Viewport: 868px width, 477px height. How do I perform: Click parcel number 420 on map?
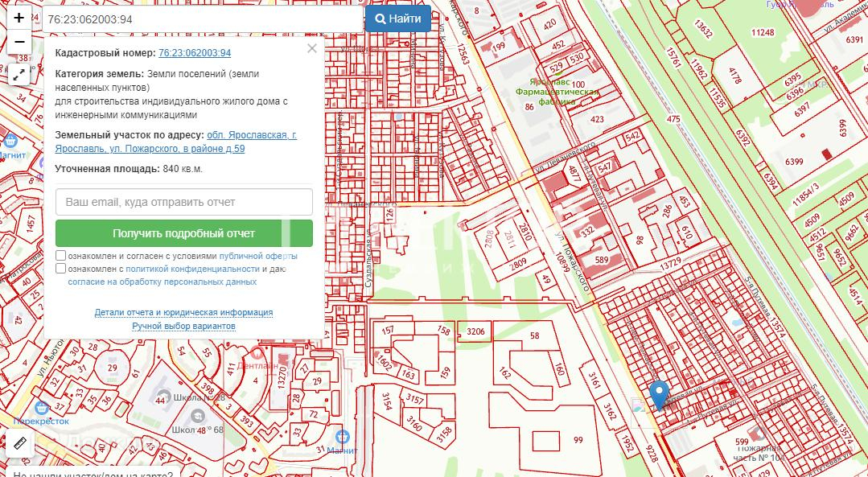(x=549, y=24)
